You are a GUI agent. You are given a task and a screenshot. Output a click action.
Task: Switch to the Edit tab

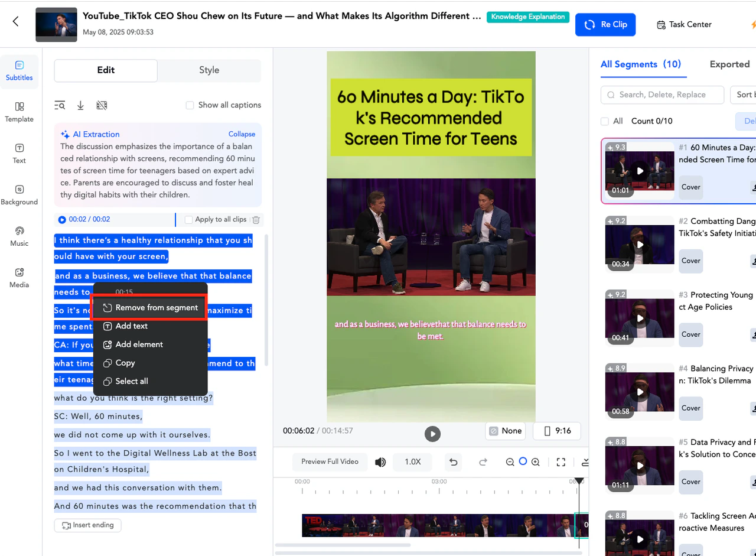[106, 70]
